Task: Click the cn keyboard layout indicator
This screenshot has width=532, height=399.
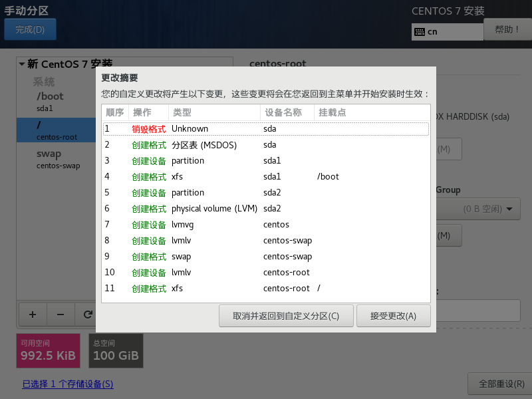Action: point(447,31)
